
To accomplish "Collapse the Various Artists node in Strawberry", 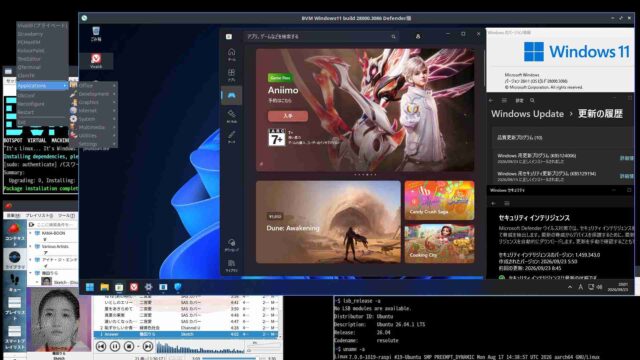I will 31,247.
